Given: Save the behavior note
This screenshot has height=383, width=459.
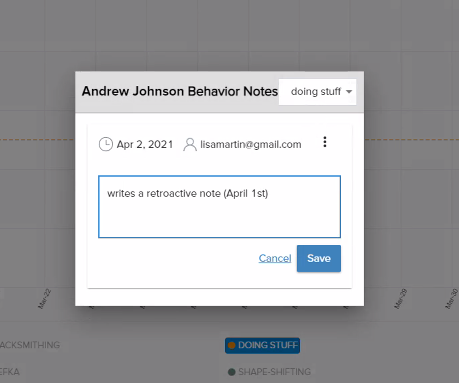Looking at the screenshot, I should 319,258.
